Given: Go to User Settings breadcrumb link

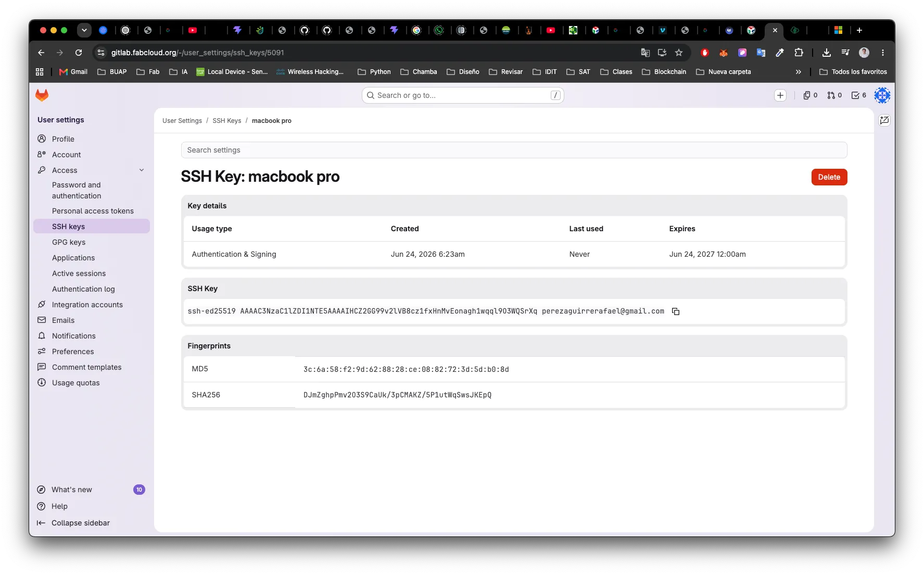Looking at the screenshot, I should coord(182,121).
